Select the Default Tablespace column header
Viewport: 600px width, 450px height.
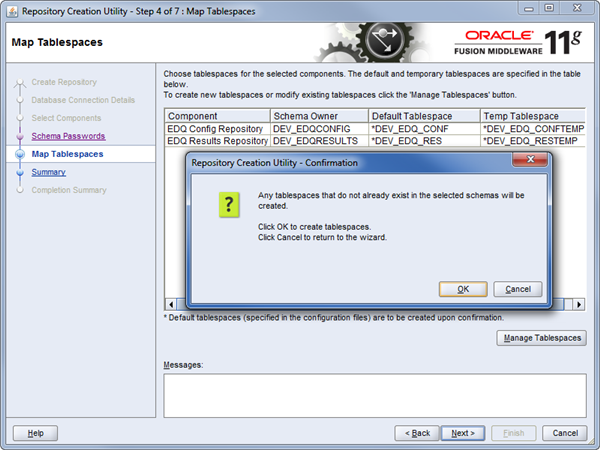click(424, 116)
